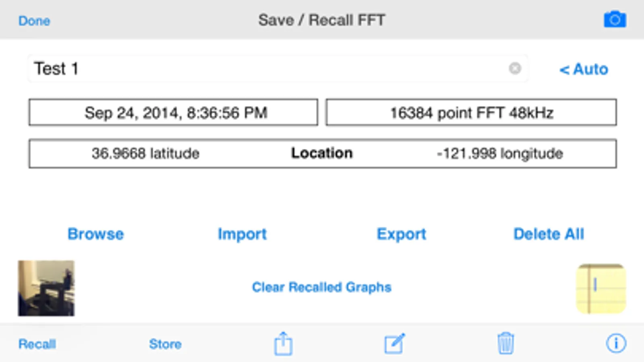Open Browse saved files
This screenshot has width=644, height=362.
95,234
